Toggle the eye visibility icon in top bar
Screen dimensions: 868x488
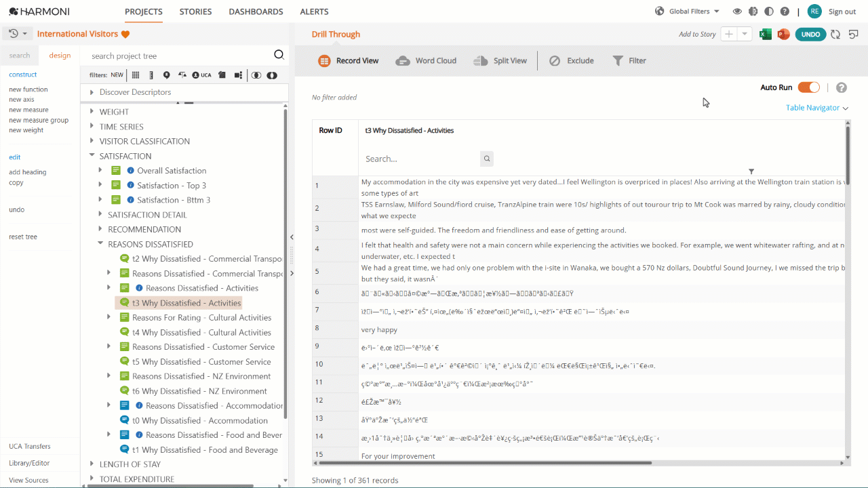(737, 12)
